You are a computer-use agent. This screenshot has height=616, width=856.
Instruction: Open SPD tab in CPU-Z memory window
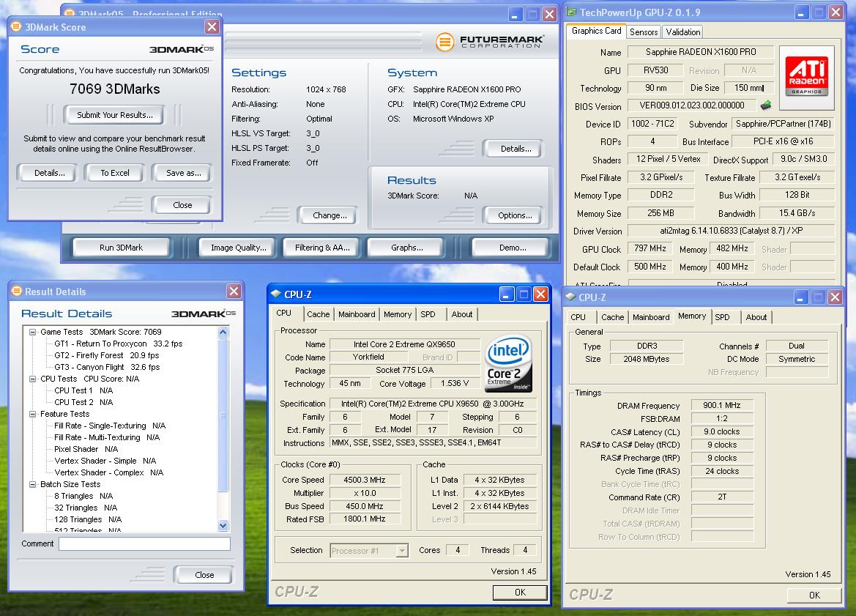tap(722, 316)
